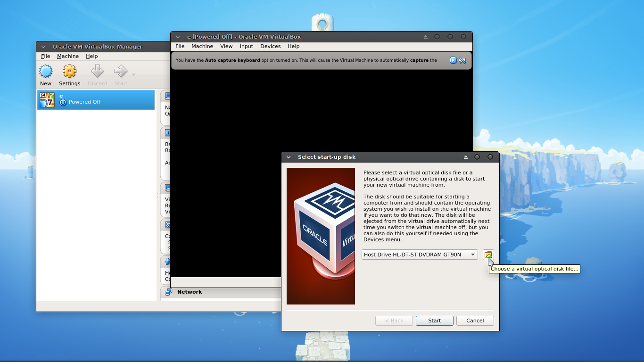Open Help menu in VirtualBox Manager

click(91, 56)
